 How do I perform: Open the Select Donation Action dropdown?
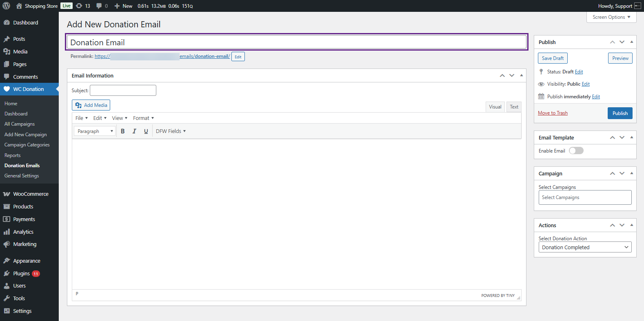click(x=584, y=247)
